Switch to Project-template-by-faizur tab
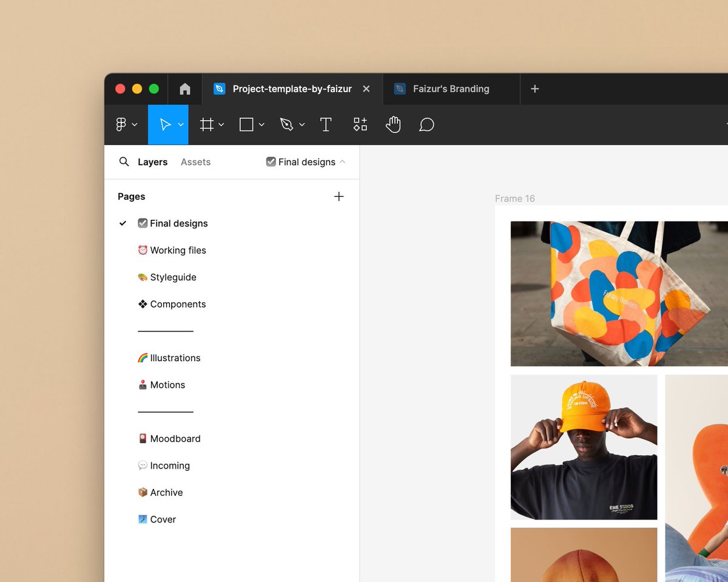Viewport: 728px width, 582px height. point(292,89)
